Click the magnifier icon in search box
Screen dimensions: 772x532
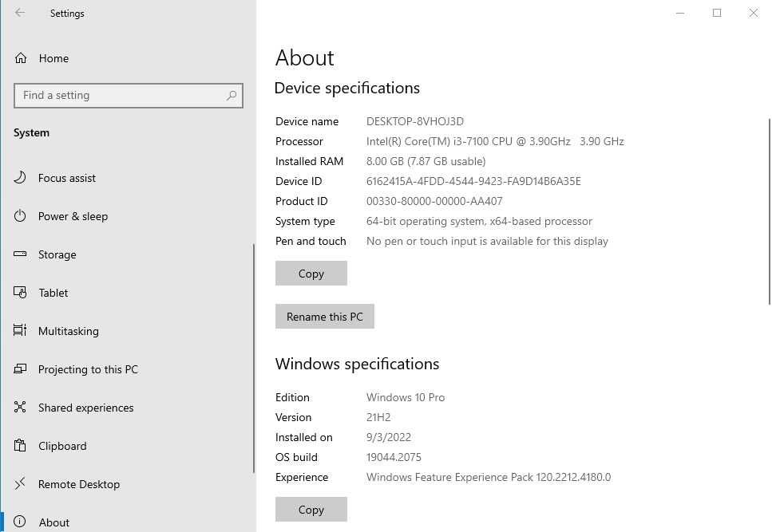point(232,96)
